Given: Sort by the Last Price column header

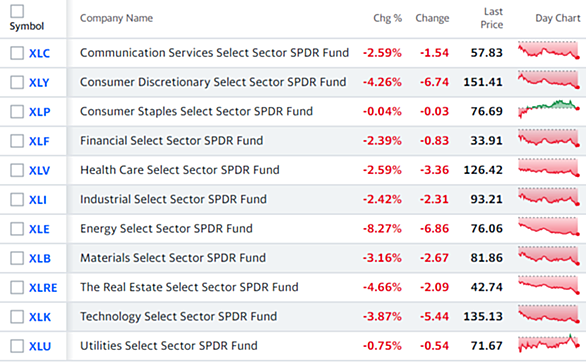Looking at the screenshot, I should tap(492, 18).
